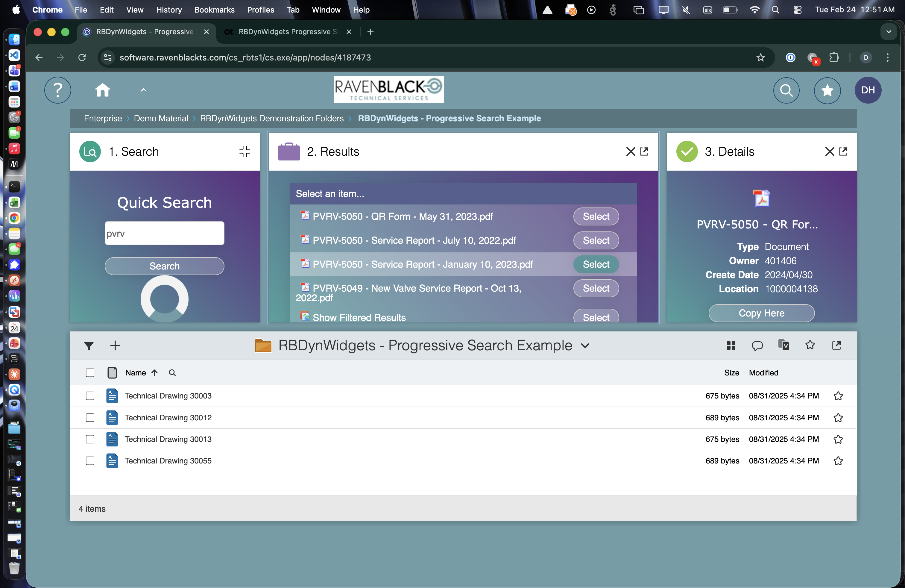Check the Technical Drawing 30003 checkbox

(90, 395)
